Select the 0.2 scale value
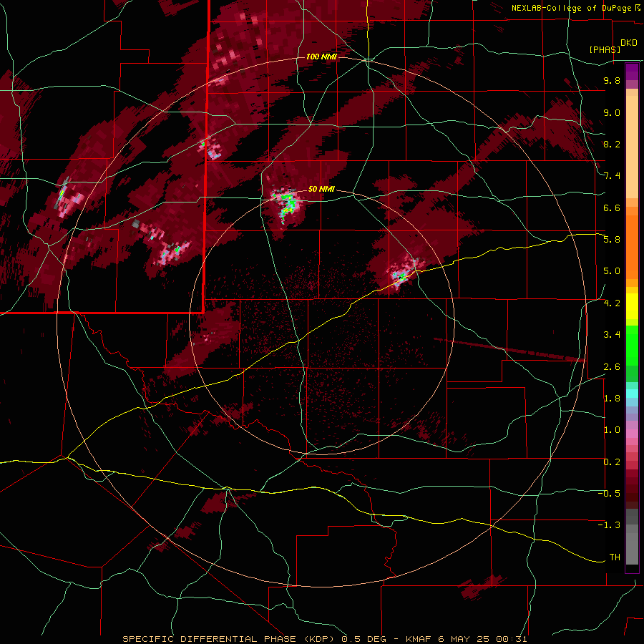Image resolution: width=644 pixels, height=644 pixels. tap(612, 462)
